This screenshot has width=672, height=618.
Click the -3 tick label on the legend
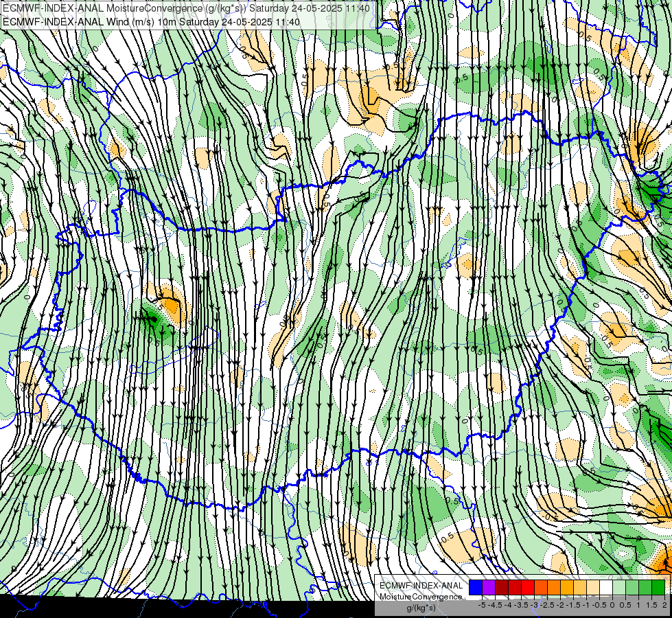[535, 605]
